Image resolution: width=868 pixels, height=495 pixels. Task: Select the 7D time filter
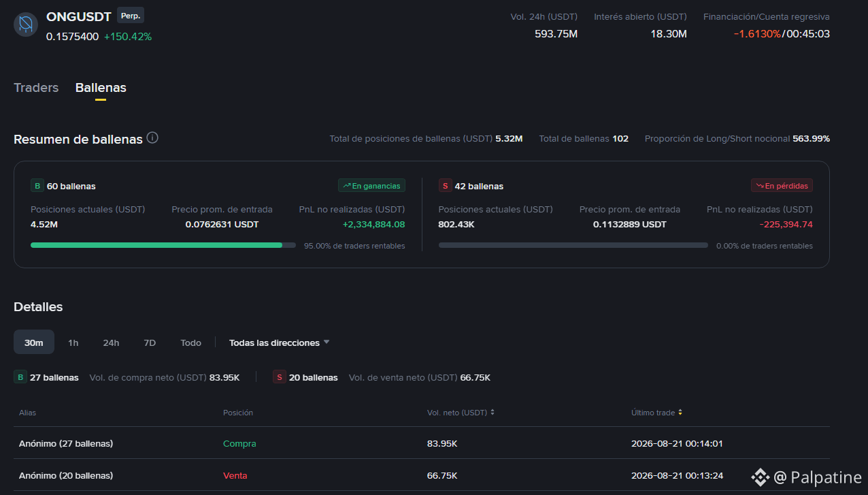coord(150,342)
